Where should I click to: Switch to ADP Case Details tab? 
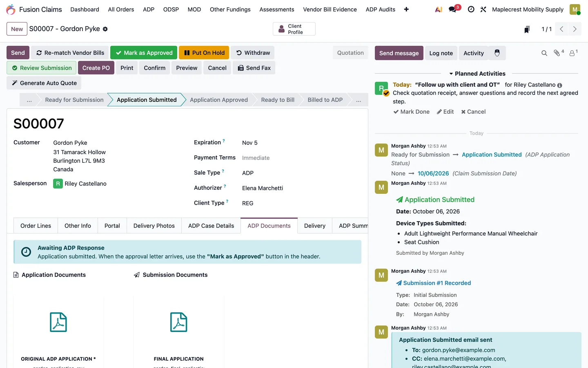coord(211,226)
